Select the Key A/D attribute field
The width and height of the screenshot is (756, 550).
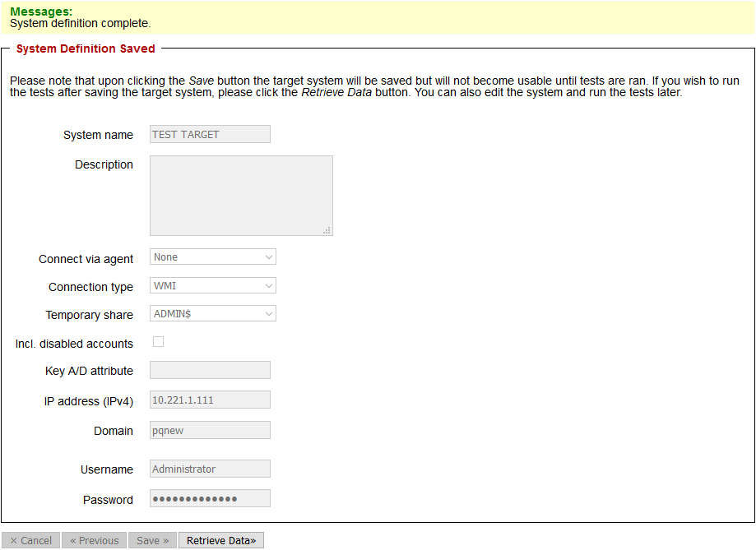(210, 370)
